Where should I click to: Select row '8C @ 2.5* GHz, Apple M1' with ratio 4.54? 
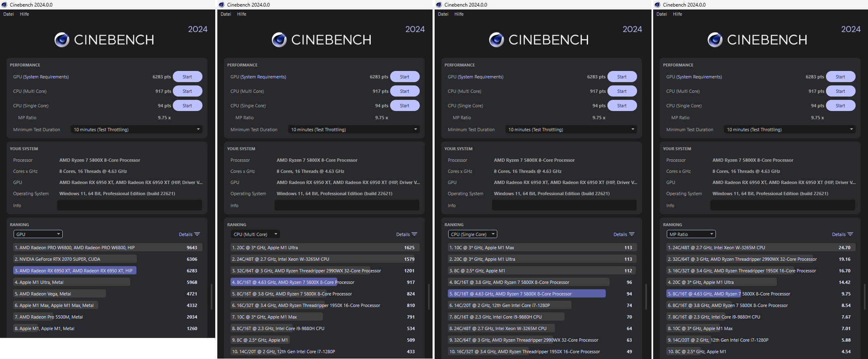tap(761, 352)
